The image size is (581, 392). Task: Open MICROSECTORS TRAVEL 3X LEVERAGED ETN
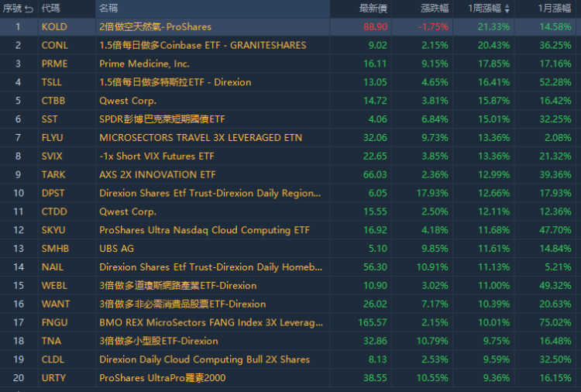point(201,138)
